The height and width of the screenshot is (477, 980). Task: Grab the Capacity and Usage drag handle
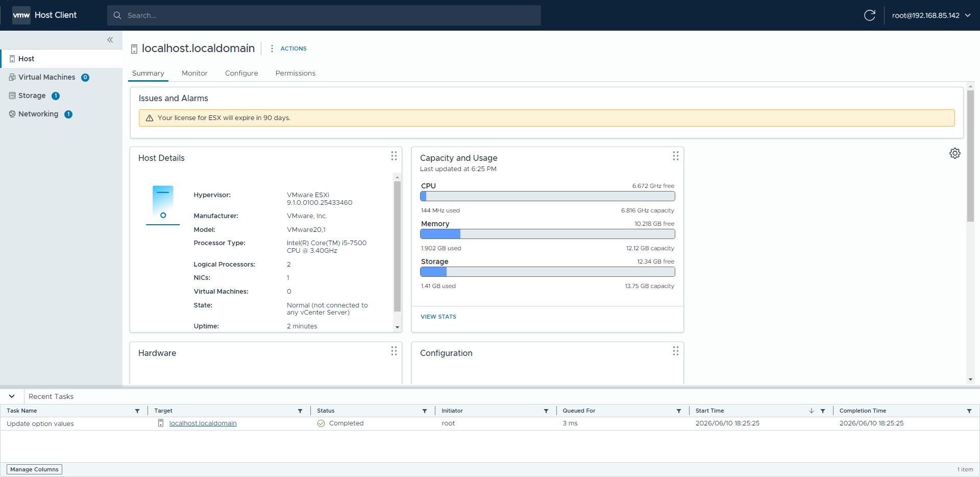click(x=676, y=156)
